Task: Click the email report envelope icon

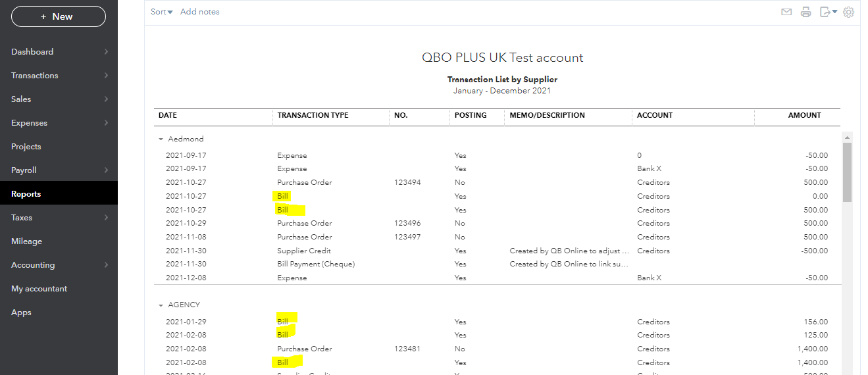Action: 786,12
